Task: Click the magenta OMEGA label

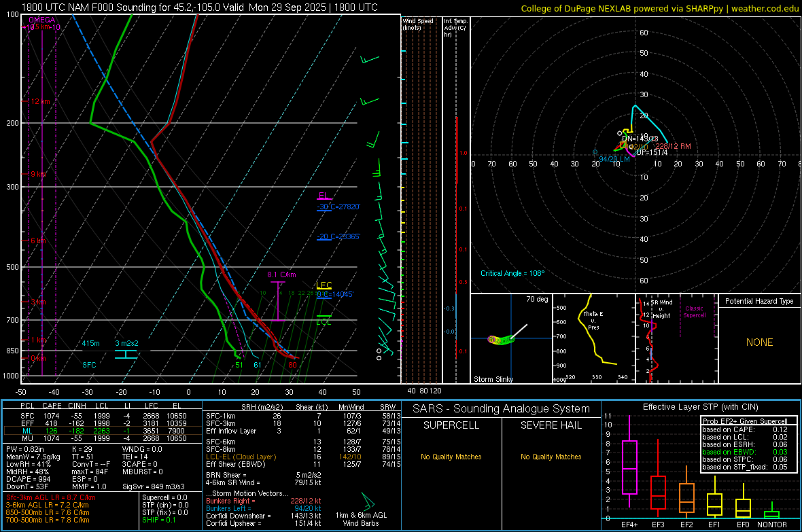Action: pyautogui.click(x=42, y=20)
